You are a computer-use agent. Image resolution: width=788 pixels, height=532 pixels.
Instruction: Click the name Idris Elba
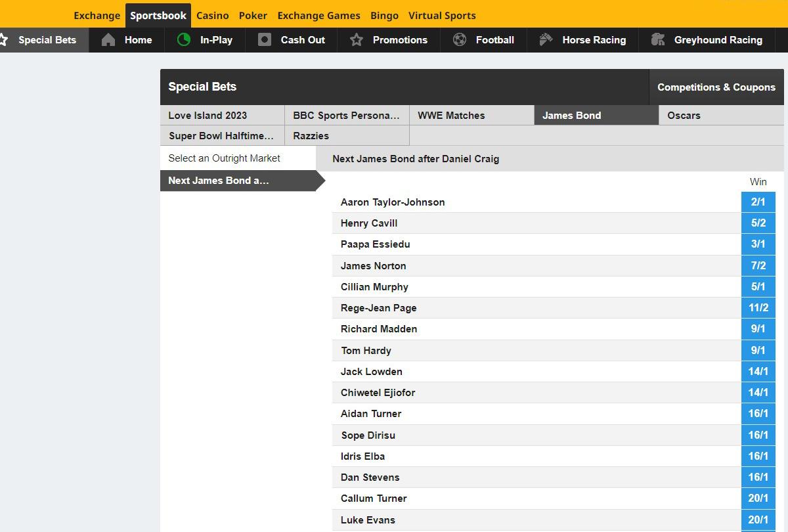point(362,456)
